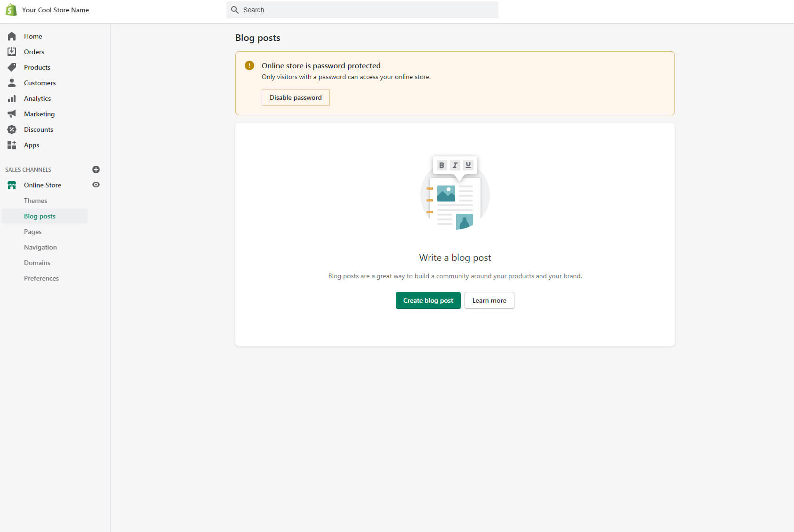This screenshot has height=532, width=794.
Task: Select the Discounts percent icon
Action: pyautogui.click(x=12, y=129)
